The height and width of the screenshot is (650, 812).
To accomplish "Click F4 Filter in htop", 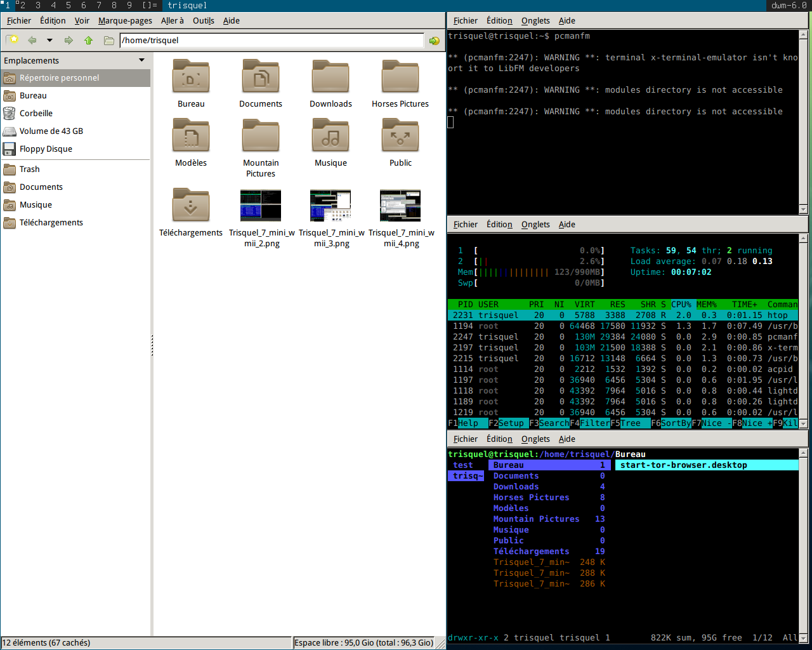I will (590, 423).
